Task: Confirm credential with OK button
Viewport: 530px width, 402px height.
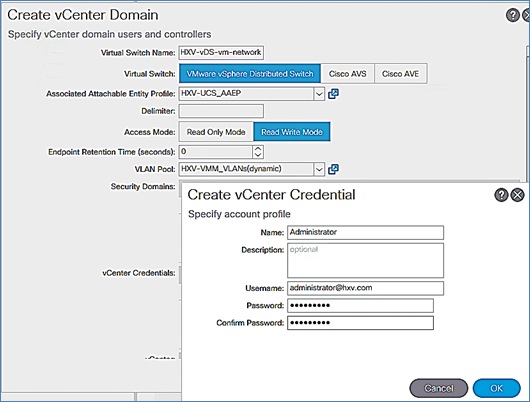Action: (497, 388)
